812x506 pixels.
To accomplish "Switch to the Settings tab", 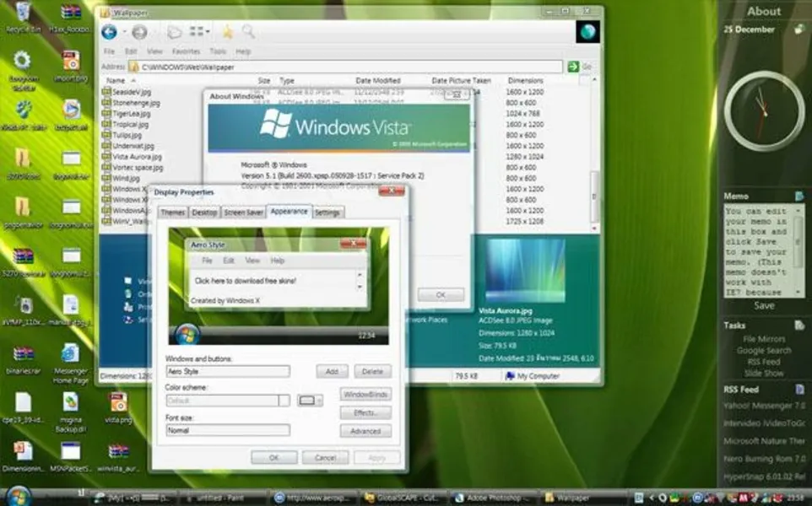I will (x=328, y=213).
